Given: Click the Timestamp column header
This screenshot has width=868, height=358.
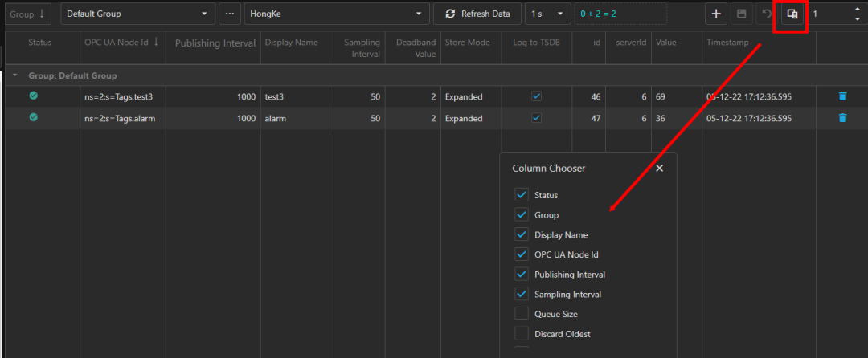Looking at the screenshot, I should pyautogui.click(x=727, y=43).
